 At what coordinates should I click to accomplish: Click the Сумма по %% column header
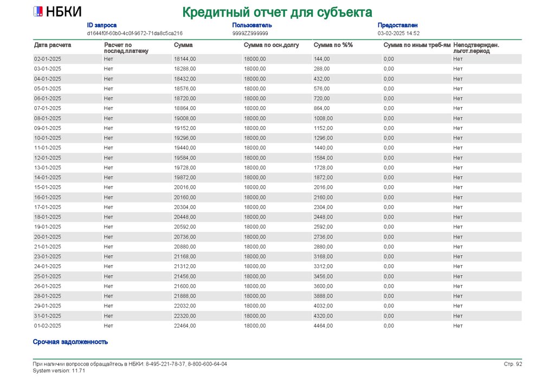[x=333, y=45]
